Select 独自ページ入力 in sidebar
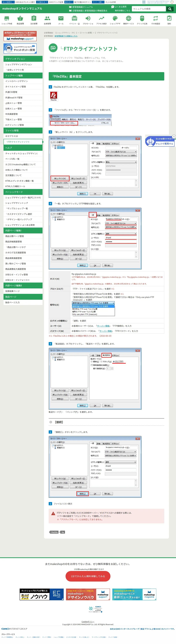176x644 pixels. (23, 302)
